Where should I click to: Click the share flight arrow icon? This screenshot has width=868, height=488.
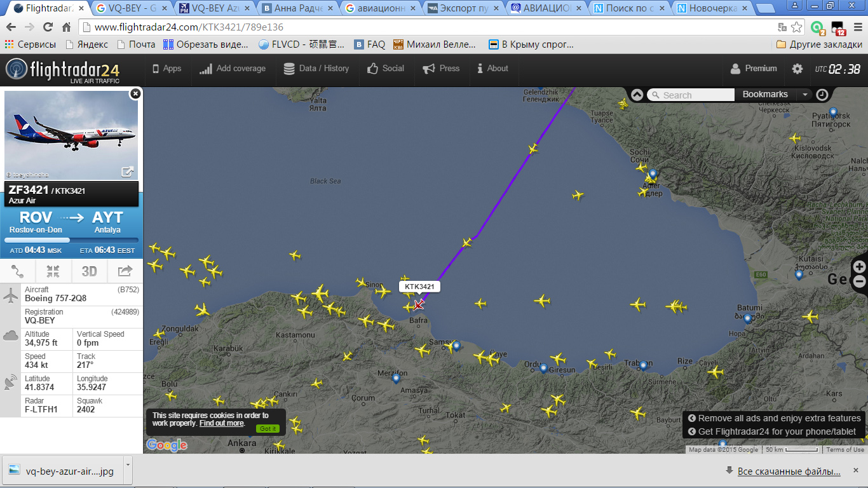pyautogui.click(x=125, y=271)
